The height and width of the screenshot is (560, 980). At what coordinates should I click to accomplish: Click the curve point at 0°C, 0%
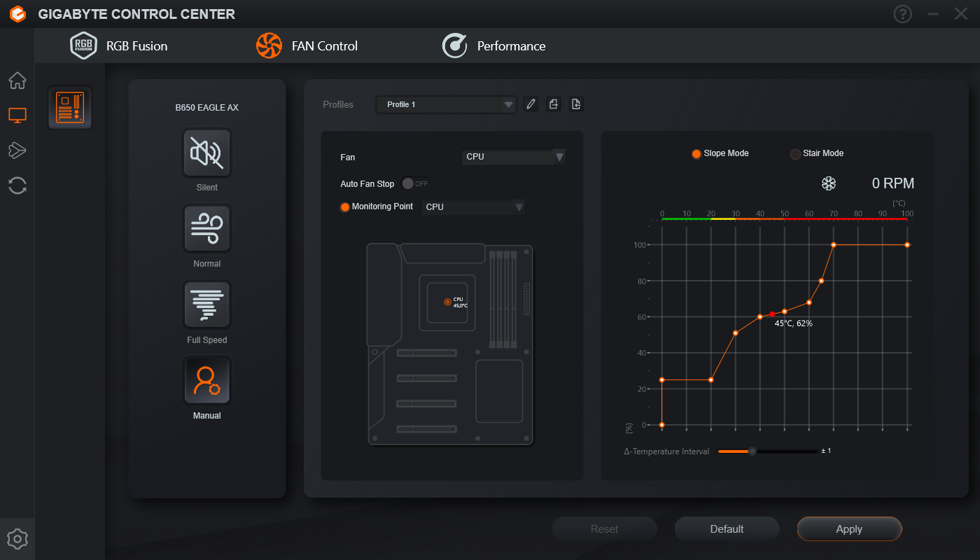point(662,425)
